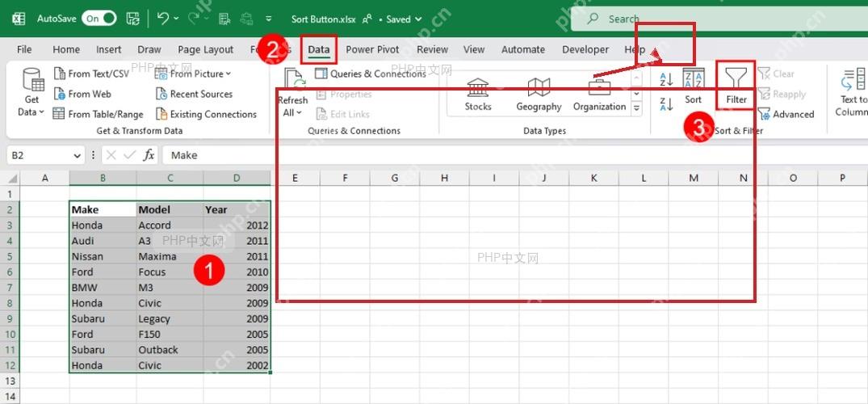
Task: Import data From Text/CSV
Action: (x=91, y=74)
